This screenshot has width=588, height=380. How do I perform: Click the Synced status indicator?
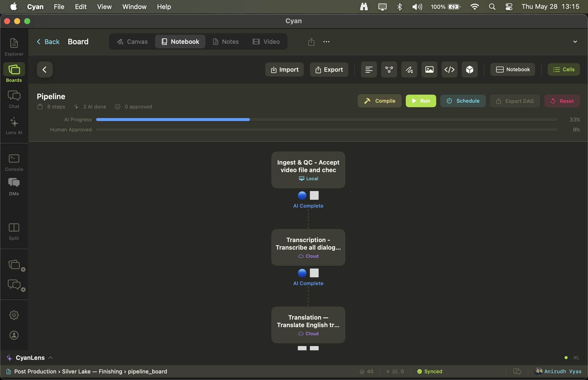coord(430,371)
